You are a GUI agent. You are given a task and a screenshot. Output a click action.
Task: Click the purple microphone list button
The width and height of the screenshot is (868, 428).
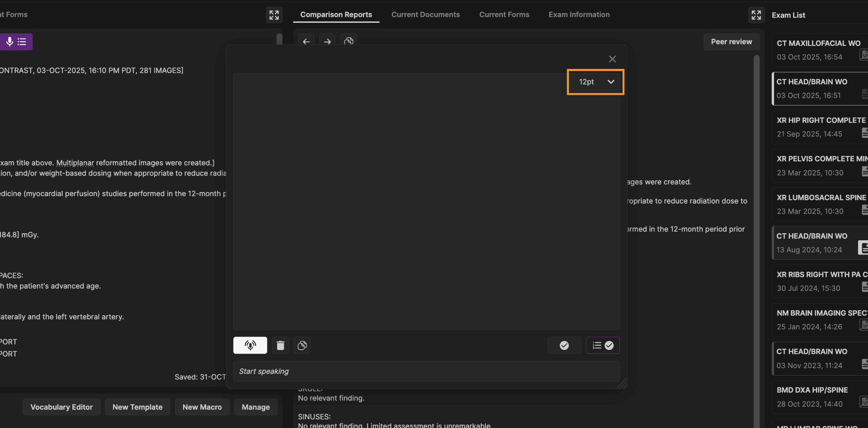[16, 42]
